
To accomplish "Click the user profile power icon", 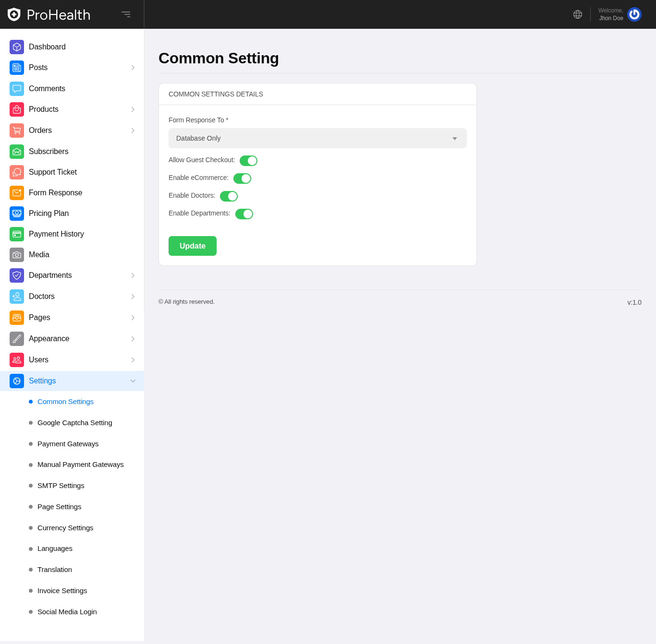I will (634, 14).
